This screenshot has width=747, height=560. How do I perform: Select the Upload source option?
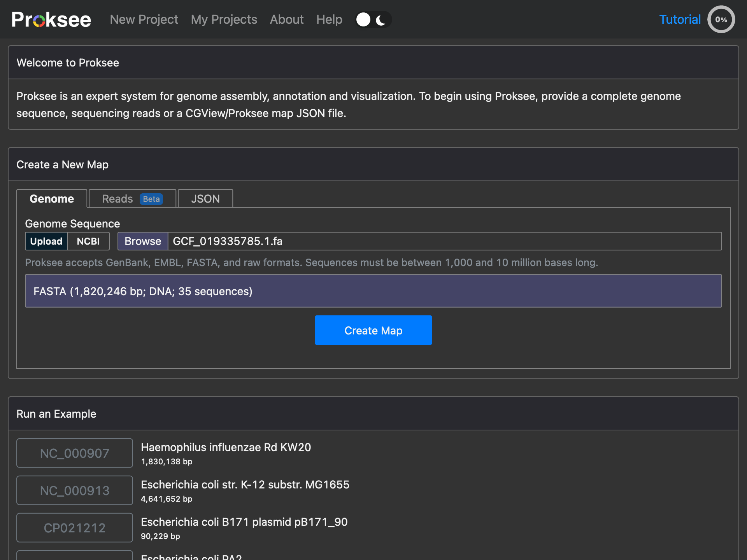point(46,241)
